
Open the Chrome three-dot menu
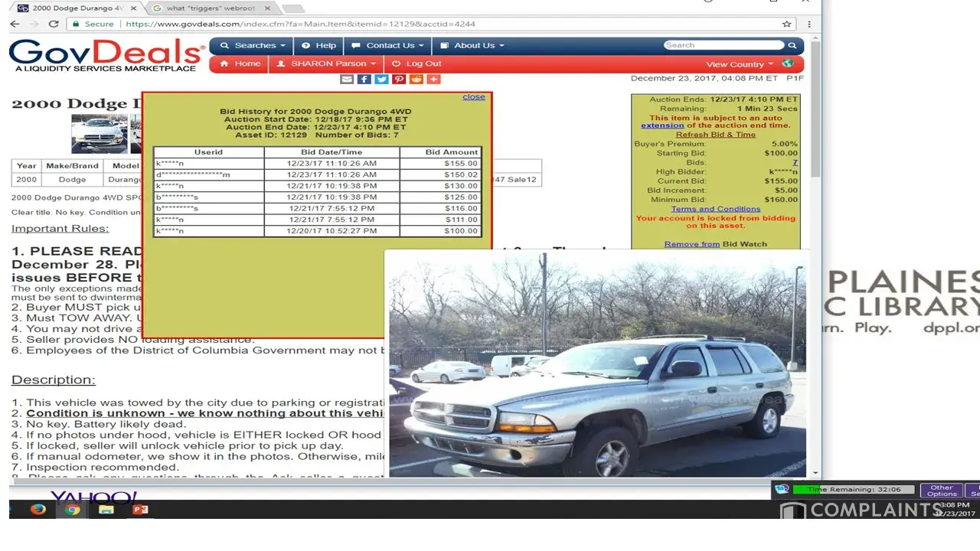[809, 24]
